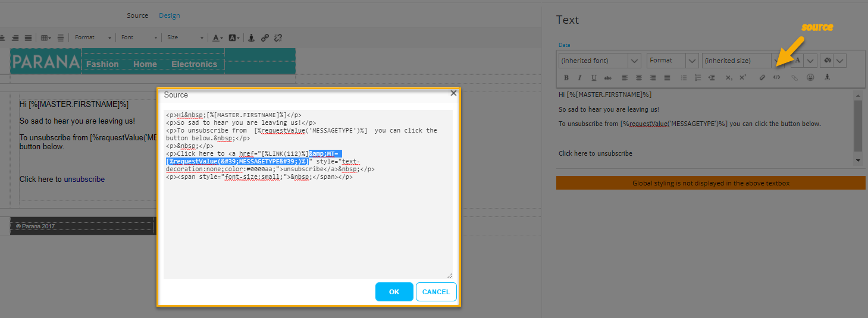868x318 pixels.
Task: Insert emoticon using the smiley icon
Action: (810, 78)
